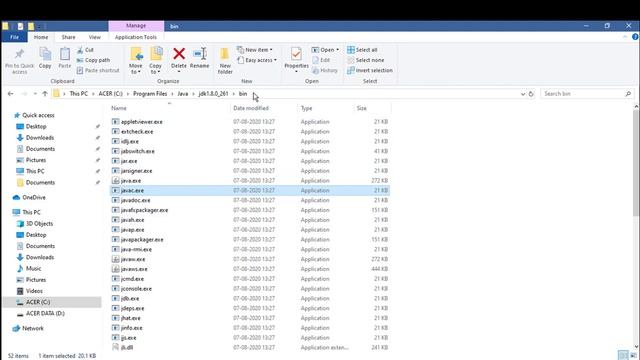Click Program Files in address bar
The height and width of the screenshot is (360, 640).
coord(150,93)
